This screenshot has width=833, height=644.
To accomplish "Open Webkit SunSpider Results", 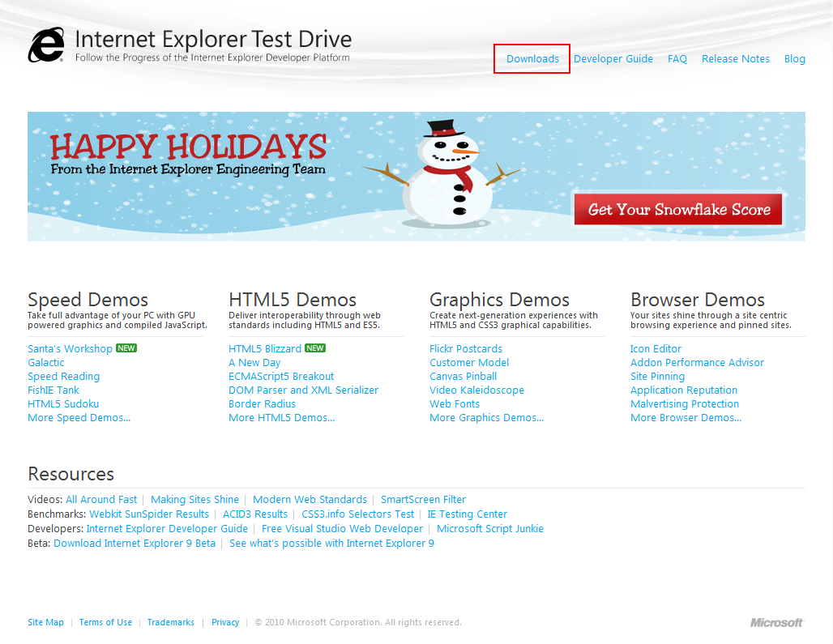I will coord(149,514).
